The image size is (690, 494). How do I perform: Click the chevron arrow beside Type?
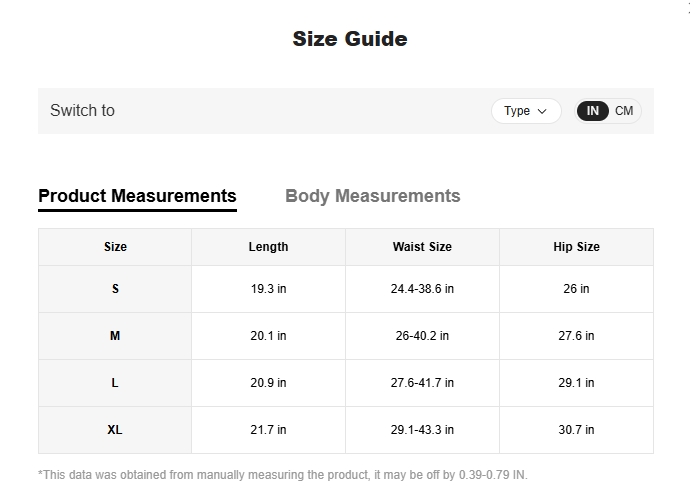pos(542,111)
